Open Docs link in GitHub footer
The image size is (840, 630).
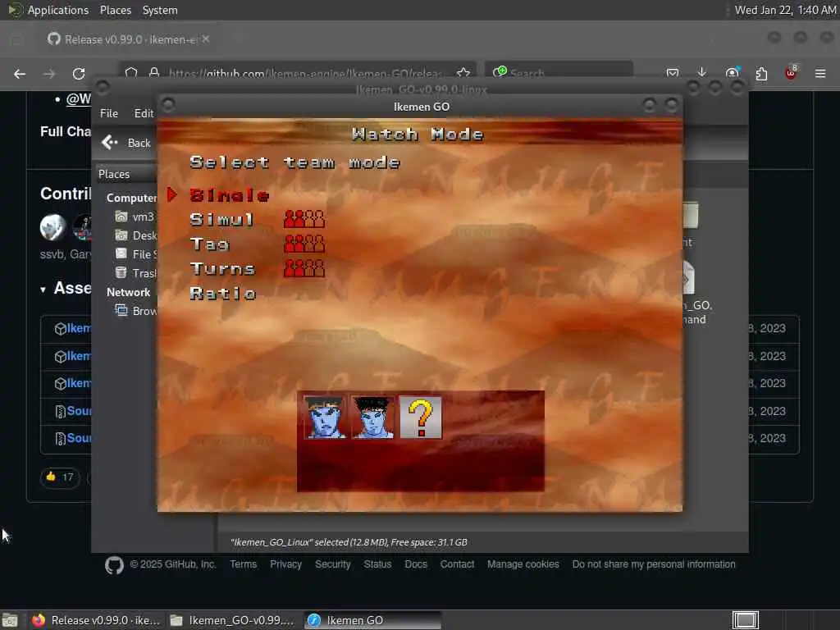click(x=416, y=564)
